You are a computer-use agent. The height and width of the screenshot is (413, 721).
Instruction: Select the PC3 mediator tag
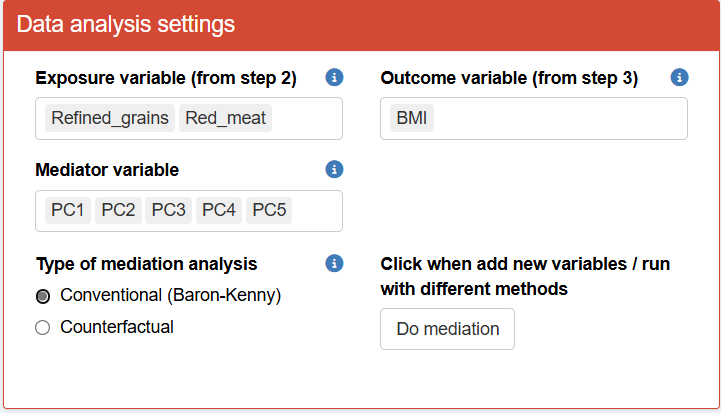point(168,210)
